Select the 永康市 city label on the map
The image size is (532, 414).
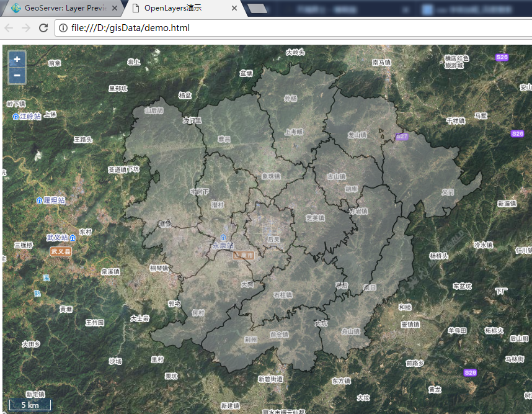point(242,255)
